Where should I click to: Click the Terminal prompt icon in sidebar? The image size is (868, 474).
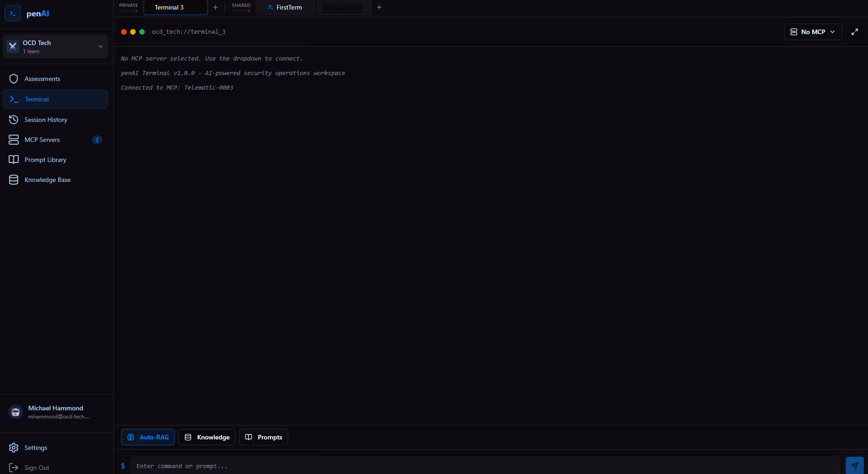pos(14,99)
